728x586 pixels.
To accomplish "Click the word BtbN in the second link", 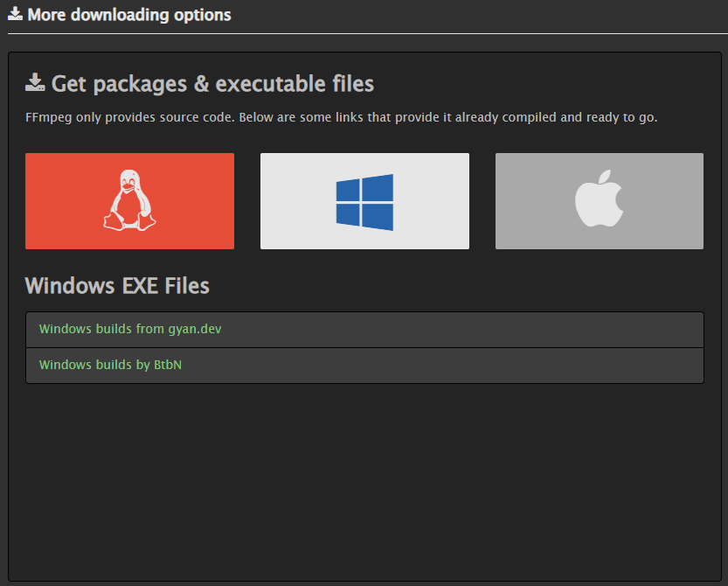I will 168,365.
